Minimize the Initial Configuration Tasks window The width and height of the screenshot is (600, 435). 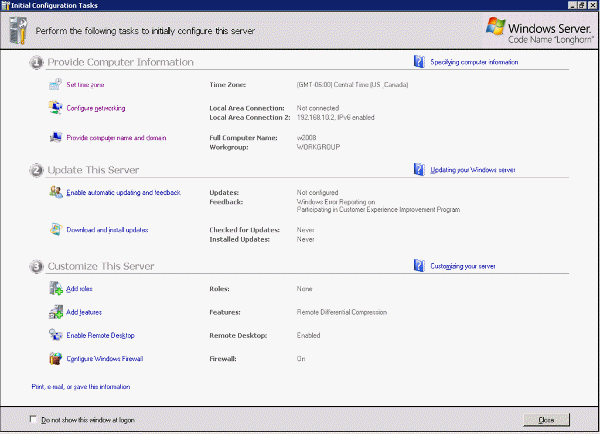tap(572, 5)
